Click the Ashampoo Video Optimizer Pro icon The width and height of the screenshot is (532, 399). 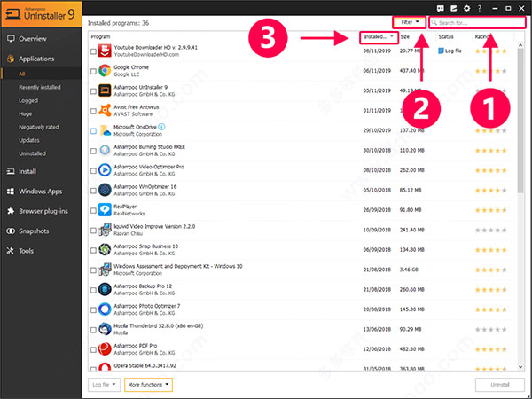click(105, 170)
